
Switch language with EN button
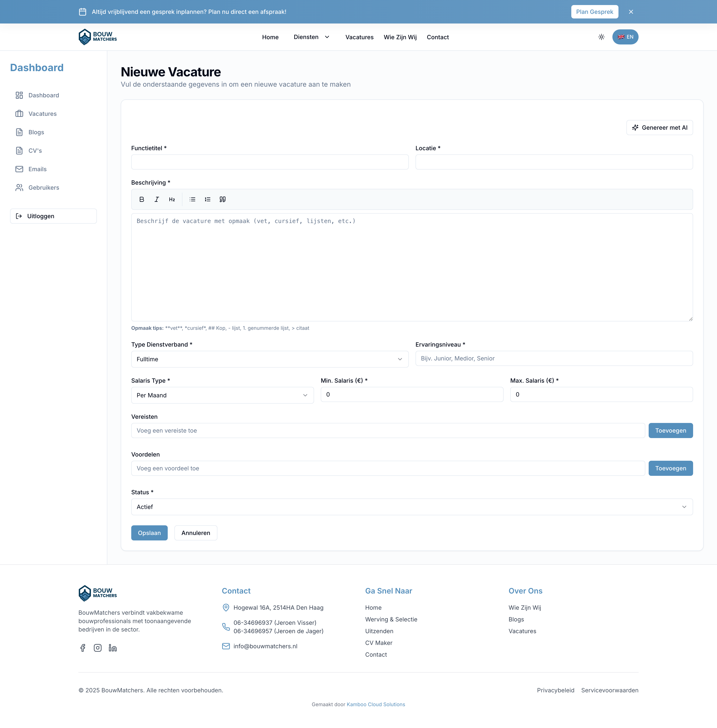click(625, 37)
